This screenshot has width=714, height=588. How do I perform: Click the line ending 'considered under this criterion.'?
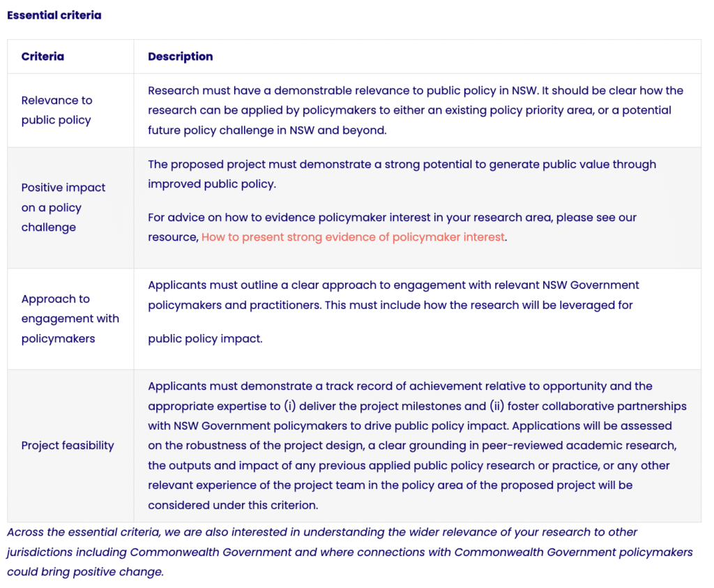[233, 504]
